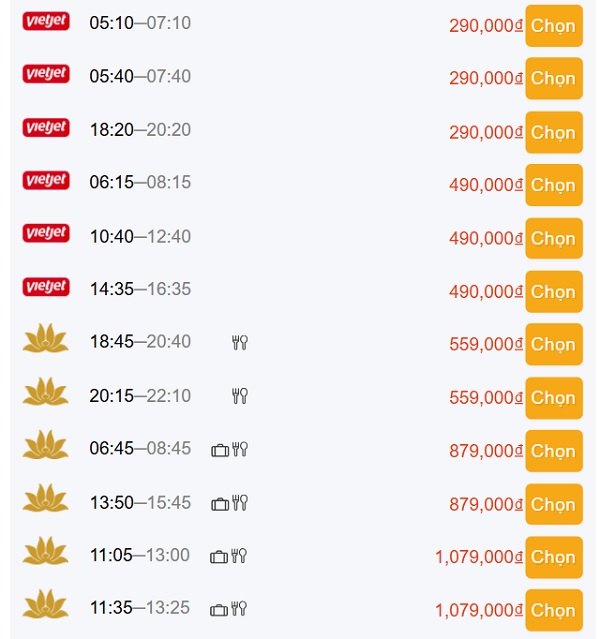Viewport: 600px width, 639px height.
Task: Click the Vietjet logo on the 18:20 flight
Action: [46, 128]
